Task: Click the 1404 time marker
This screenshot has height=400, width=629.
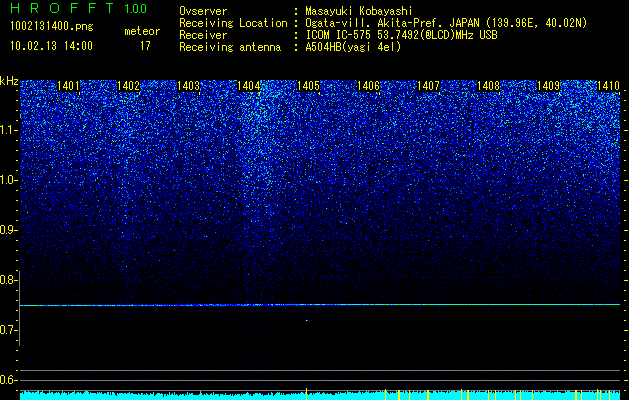Action: 249,85
